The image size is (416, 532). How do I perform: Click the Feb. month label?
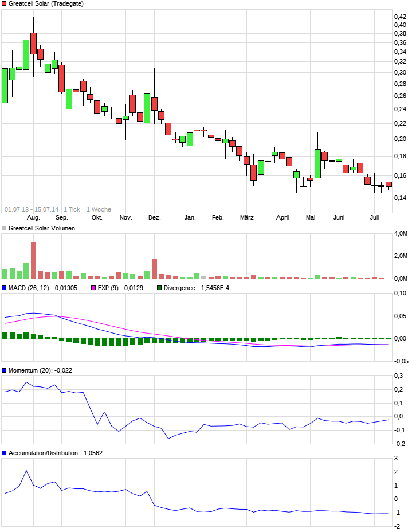(218, 217)
